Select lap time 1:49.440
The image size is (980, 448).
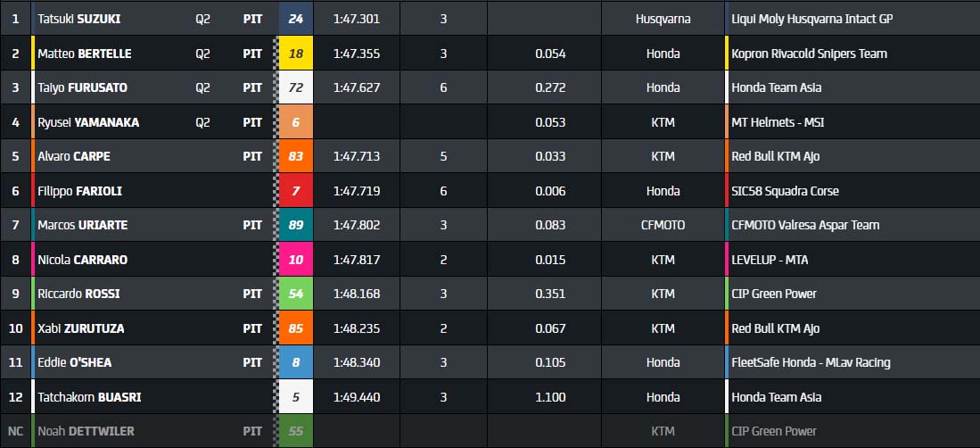tap(356, 397)
